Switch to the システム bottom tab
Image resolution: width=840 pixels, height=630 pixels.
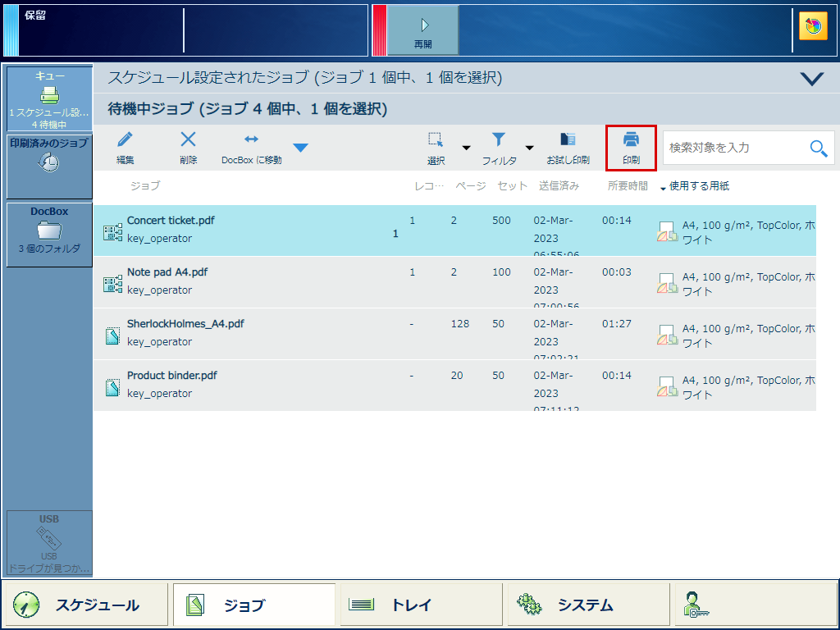(588, 605)
